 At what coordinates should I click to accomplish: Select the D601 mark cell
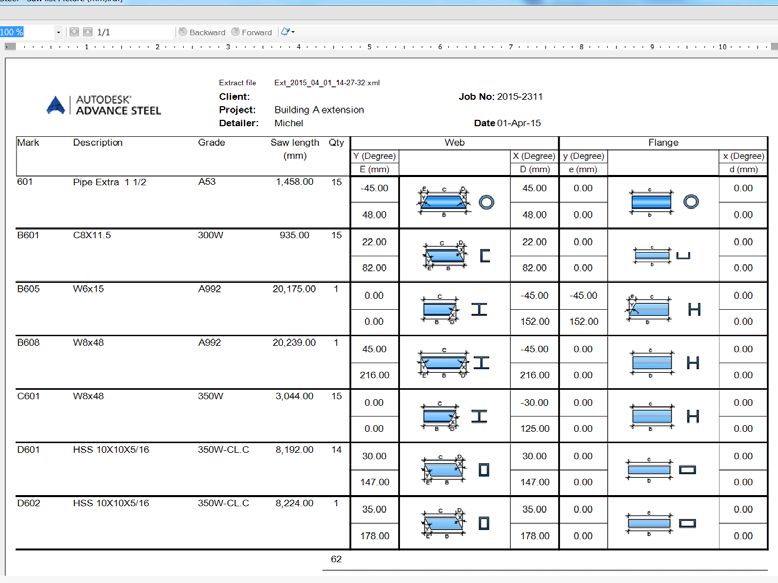click(x=28, y=449)
